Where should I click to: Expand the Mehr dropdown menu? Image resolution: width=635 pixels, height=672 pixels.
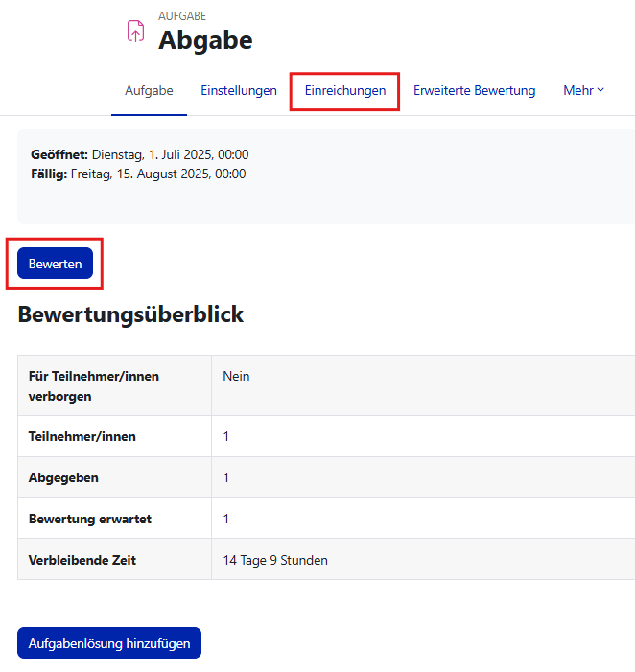583,91
